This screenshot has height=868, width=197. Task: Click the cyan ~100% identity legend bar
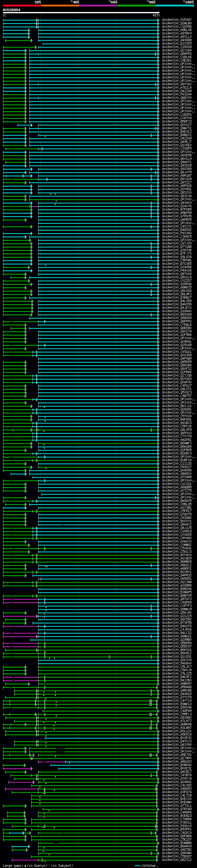point(175,6)
